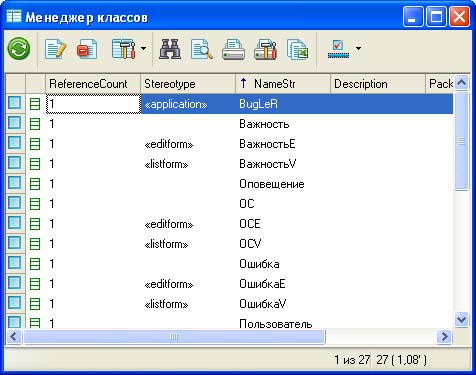Click the green refresh icon
The image size is (476, 375).
19,49
